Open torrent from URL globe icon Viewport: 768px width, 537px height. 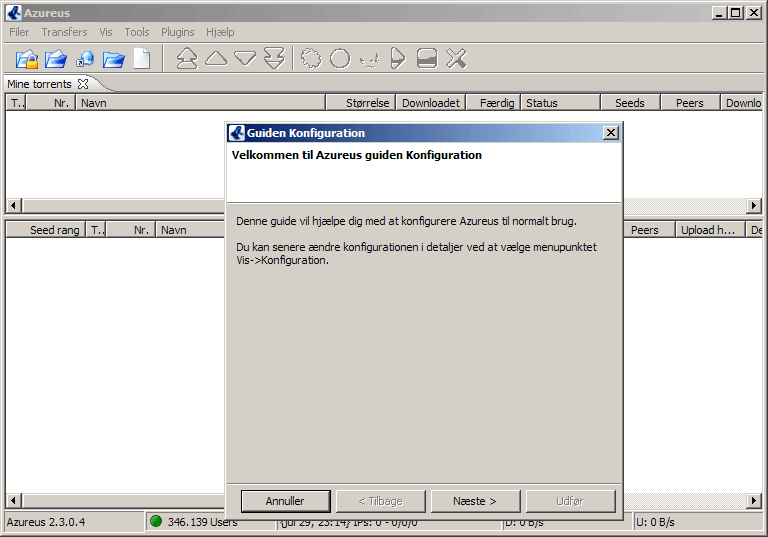pos(85,59)
